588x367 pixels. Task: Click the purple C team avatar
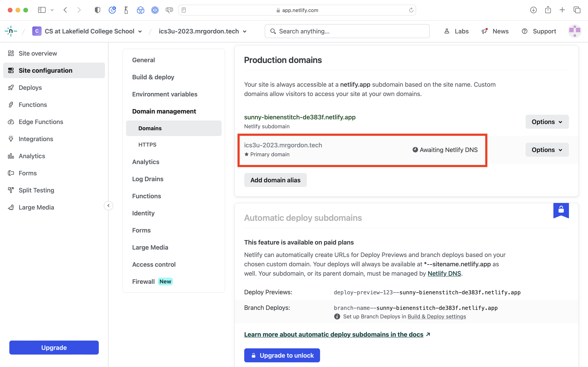(x=37, y=31)
